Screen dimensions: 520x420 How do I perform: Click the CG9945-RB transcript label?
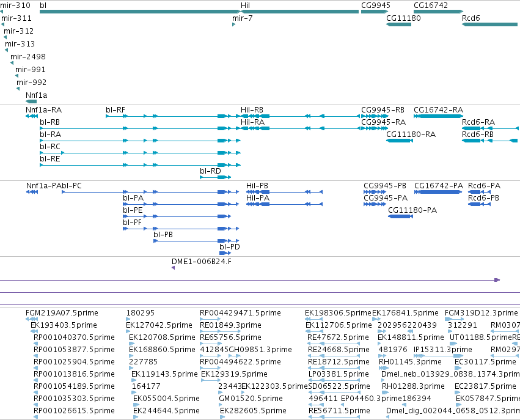coord(383,110)
